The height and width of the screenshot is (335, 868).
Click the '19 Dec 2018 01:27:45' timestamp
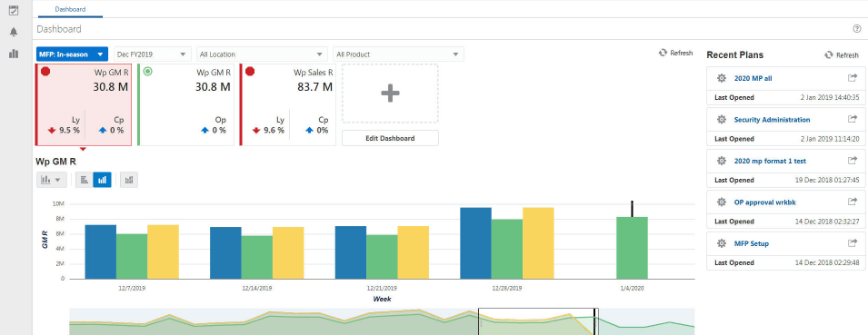pyautogui.click(x=827, y=180)
